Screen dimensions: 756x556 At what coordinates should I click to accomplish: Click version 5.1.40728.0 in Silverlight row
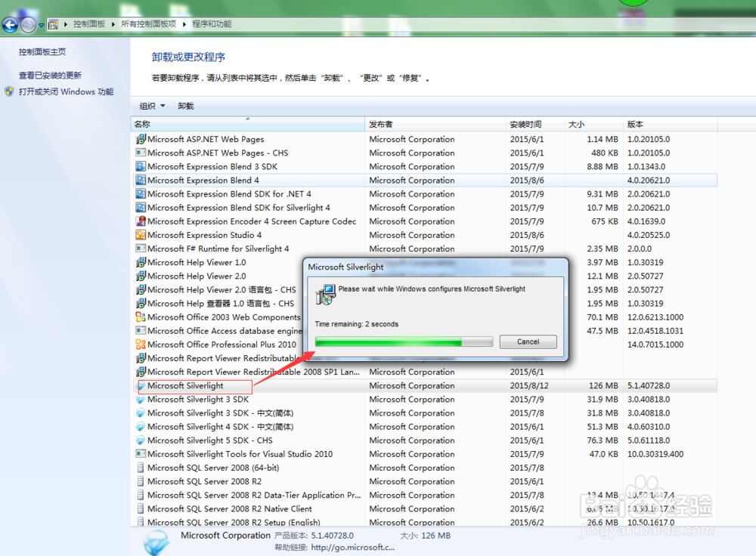[649, 386]
